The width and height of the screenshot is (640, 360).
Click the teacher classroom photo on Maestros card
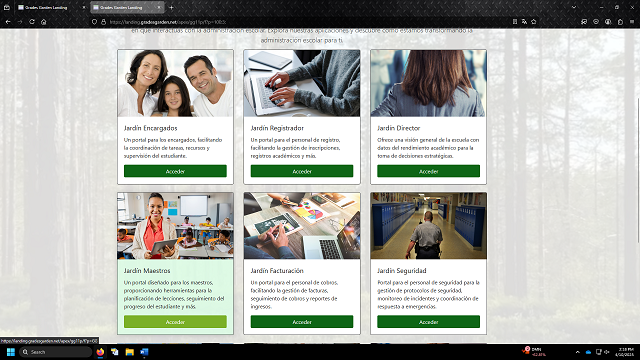tap(175, 226)
